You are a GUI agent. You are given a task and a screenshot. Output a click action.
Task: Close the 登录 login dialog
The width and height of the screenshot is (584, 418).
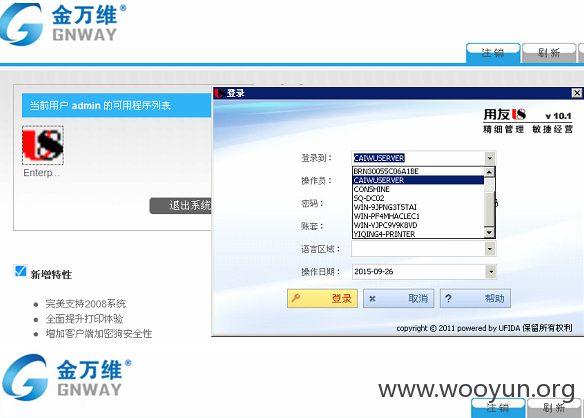(x=577, y=93)
